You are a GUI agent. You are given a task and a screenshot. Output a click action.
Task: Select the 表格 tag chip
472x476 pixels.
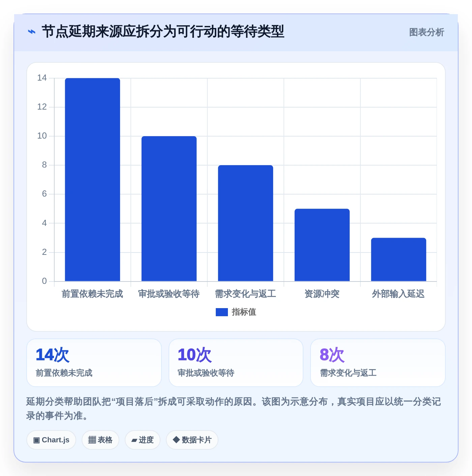click(100, 440)
